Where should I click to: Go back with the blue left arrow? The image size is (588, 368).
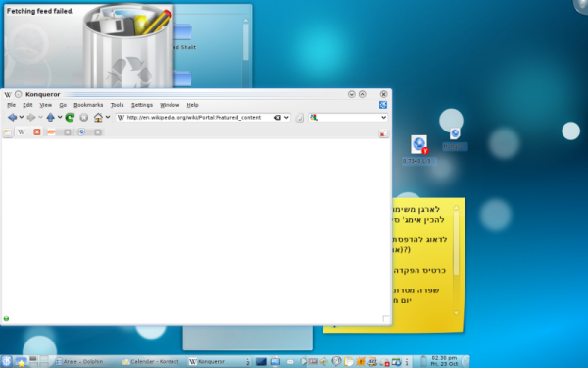pos(12,118)
